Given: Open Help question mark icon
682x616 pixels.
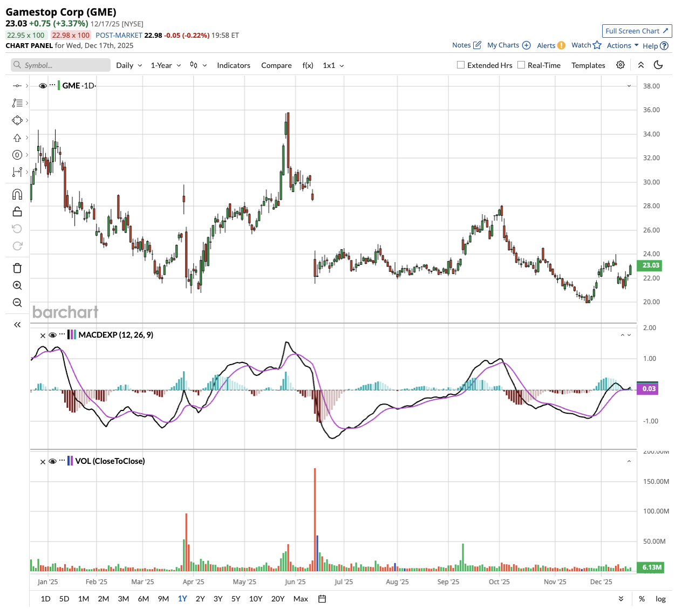Looking at the screenshot, I should click(x=664, y=46).
